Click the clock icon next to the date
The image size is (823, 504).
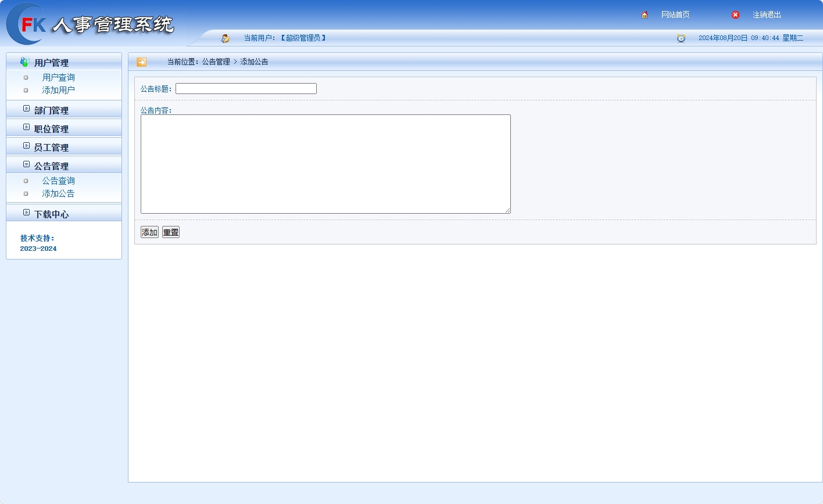(681, 38)
